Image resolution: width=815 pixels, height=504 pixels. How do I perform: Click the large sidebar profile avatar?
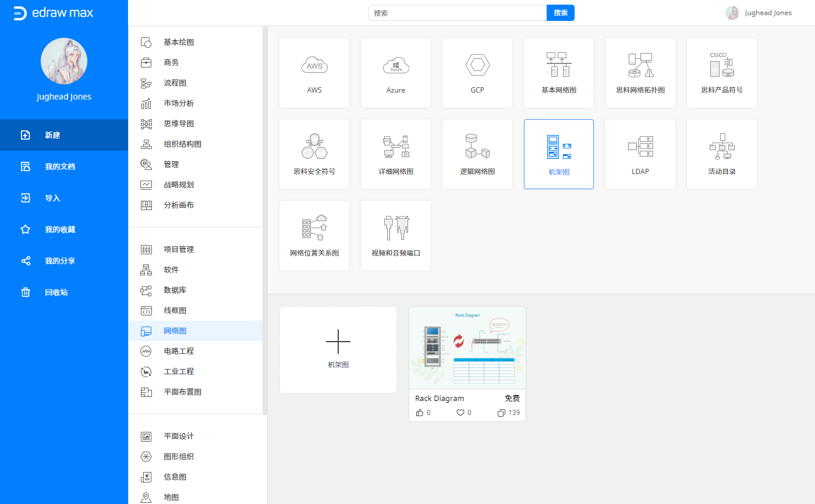click(x=64, y=61)
